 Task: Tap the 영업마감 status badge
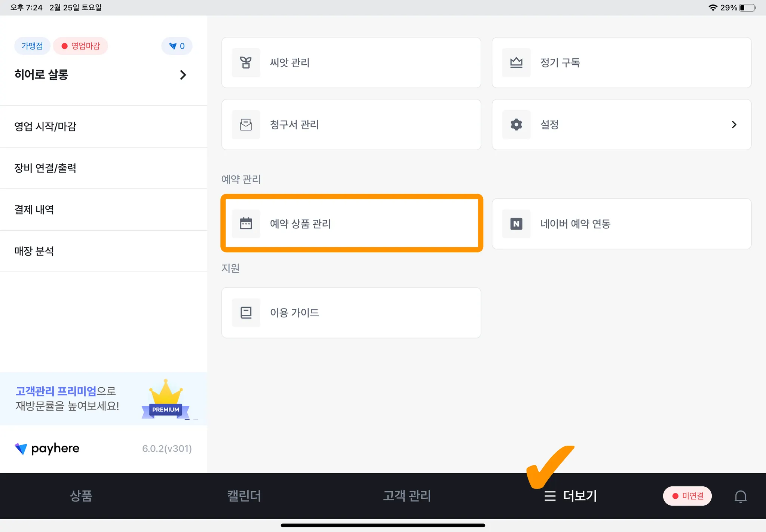click(x=81, y=46)
